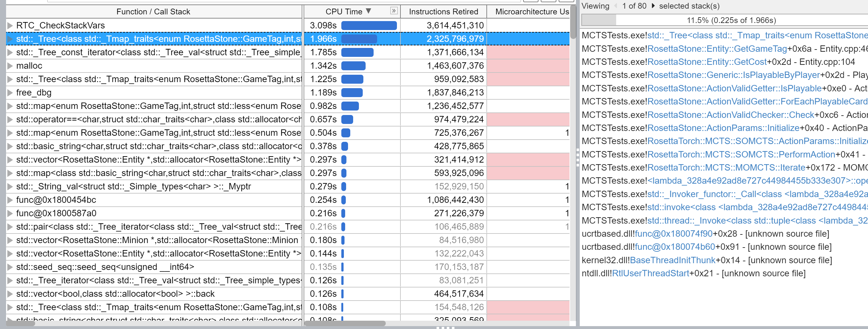Viewport: 868px width, 329px height.
Task: Sort by Function / Call Stack header
Action: click(x=153, y=11)
